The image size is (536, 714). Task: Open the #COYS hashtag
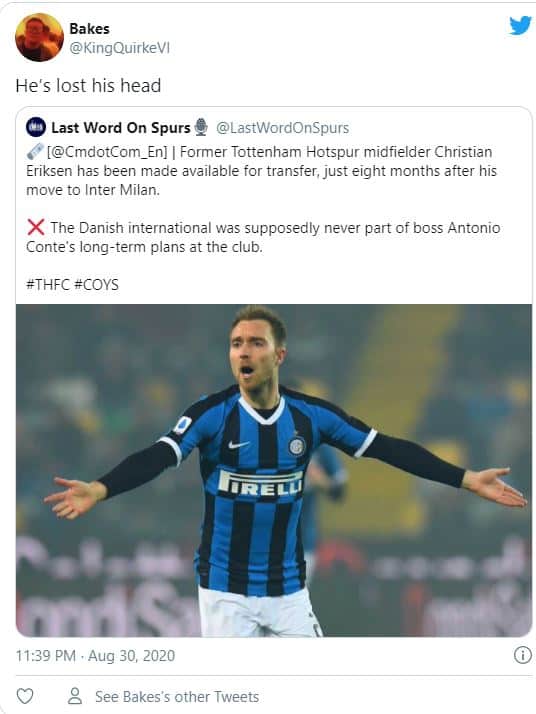coord(96,285)
